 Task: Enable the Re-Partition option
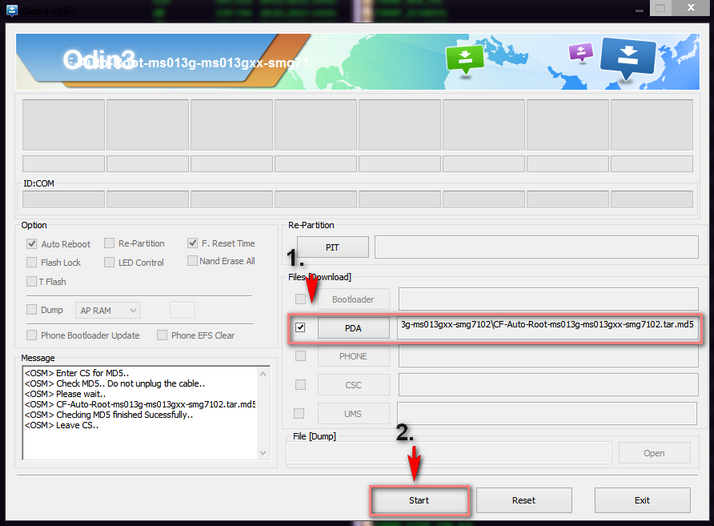(x=110, y=243)
